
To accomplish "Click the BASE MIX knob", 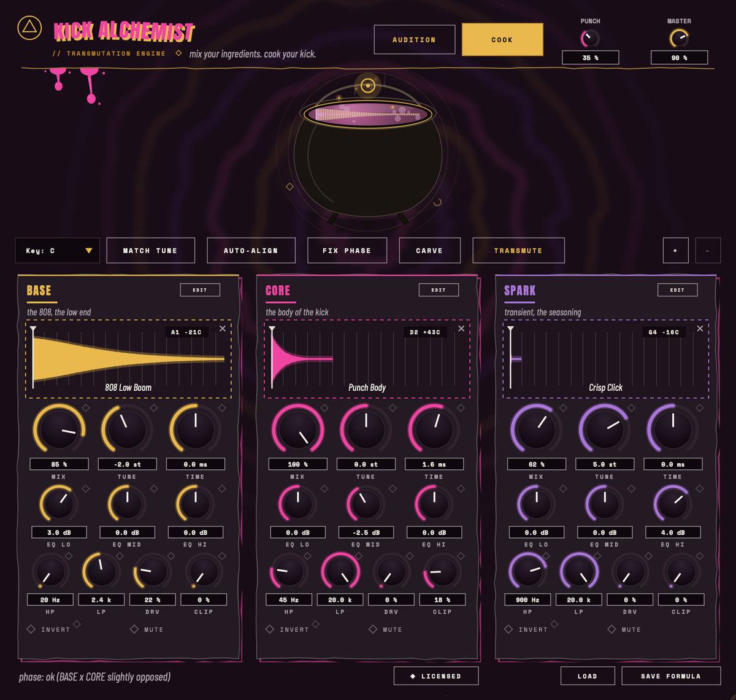I will tap(59, 429).
